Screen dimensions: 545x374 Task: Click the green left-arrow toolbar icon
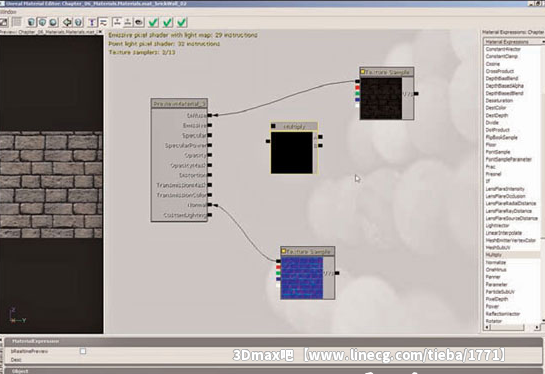67,22
